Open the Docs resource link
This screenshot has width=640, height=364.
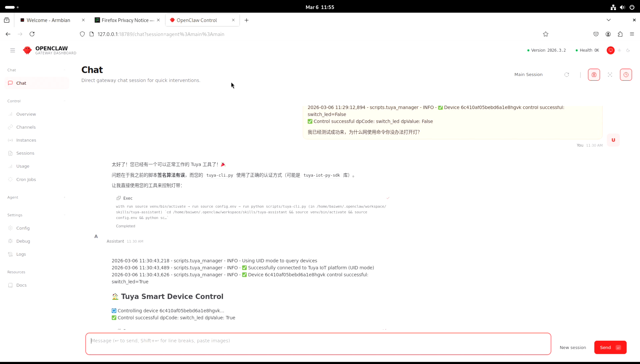[x=21, y=285]
